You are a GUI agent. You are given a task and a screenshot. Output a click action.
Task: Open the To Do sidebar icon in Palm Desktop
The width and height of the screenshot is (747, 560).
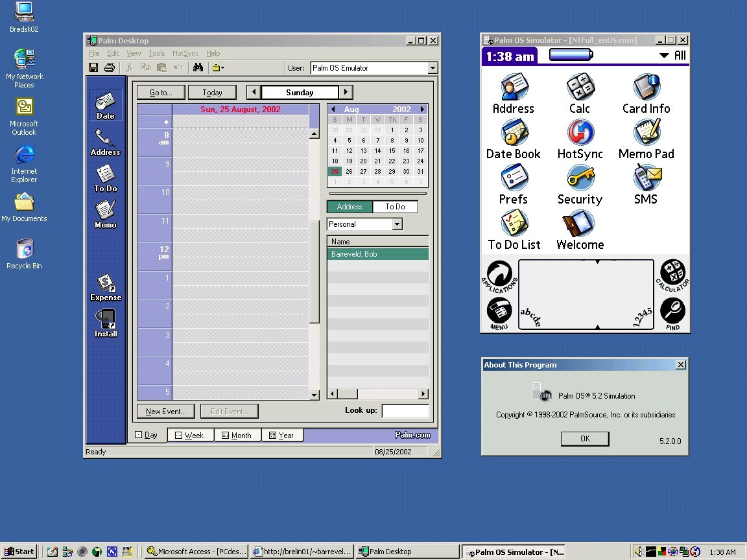click(x=105, y=179)
